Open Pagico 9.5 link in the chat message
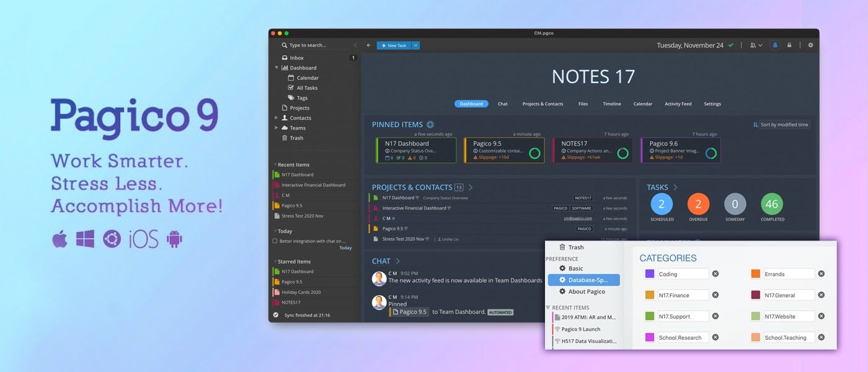 pos(410,312)
